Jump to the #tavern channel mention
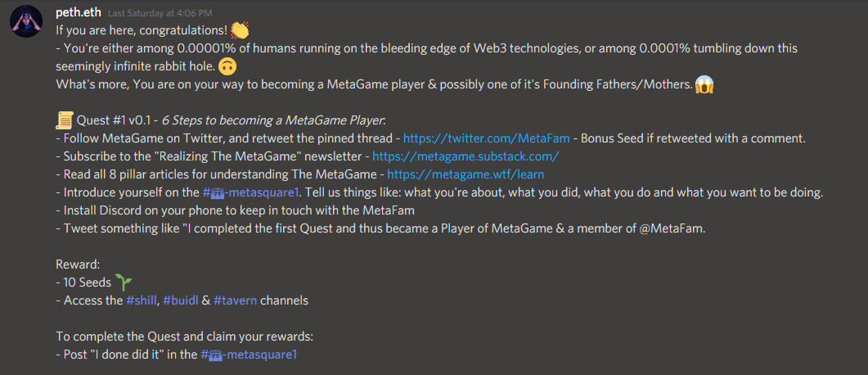The width and height of the screenshot is (868, 375). pos(235,300)
